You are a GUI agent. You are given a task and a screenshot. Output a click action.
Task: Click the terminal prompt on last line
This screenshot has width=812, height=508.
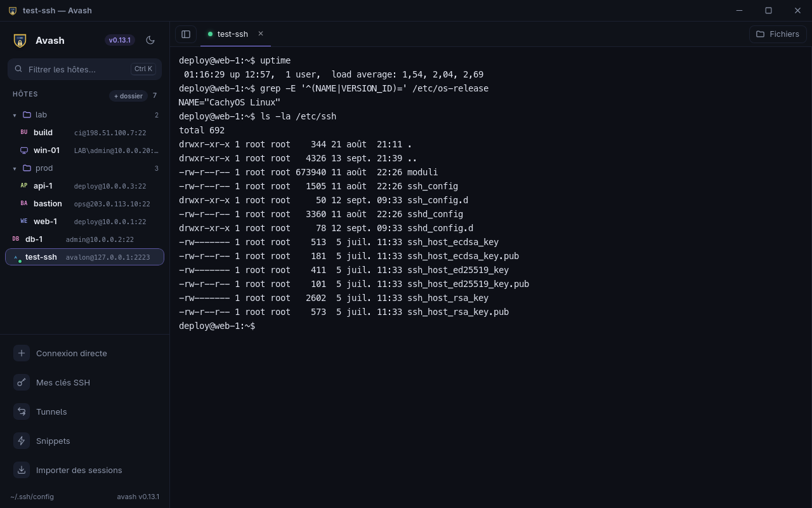coord(217,326)
